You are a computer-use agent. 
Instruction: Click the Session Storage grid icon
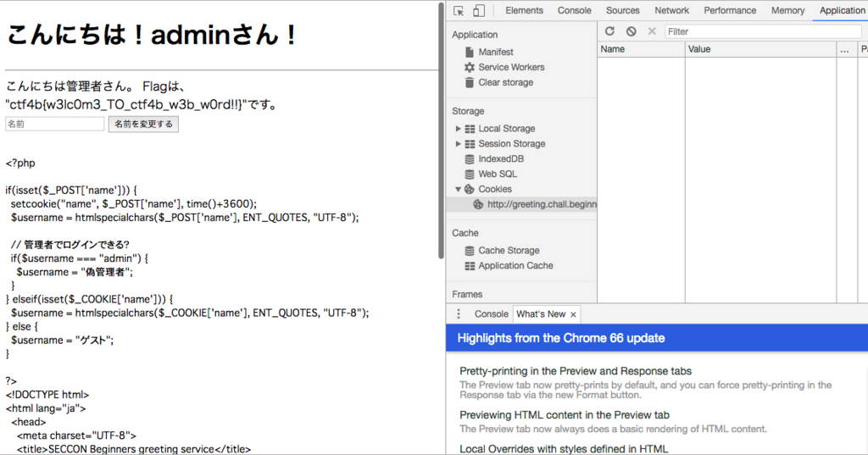click(470, 144)
